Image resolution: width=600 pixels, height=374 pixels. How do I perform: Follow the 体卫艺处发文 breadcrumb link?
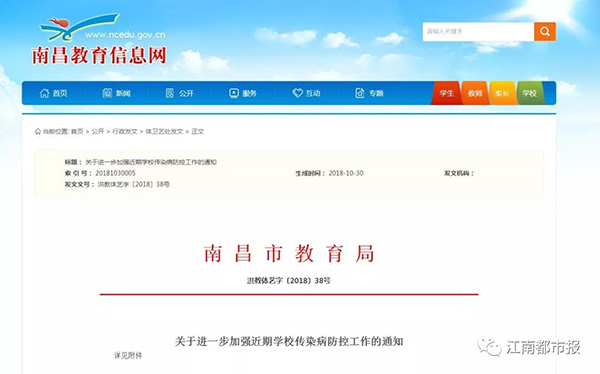164,131
